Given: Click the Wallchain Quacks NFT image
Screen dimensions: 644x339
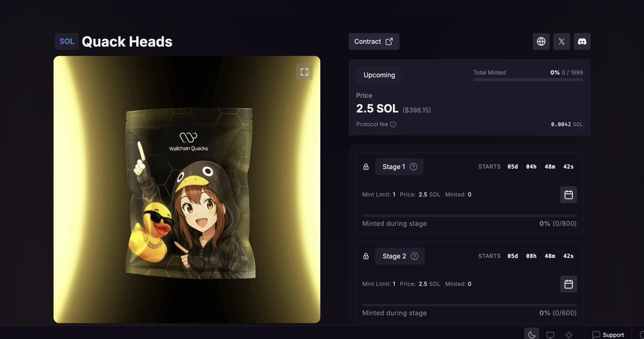Looking at the screenshot, I should [x=187, y=190].
